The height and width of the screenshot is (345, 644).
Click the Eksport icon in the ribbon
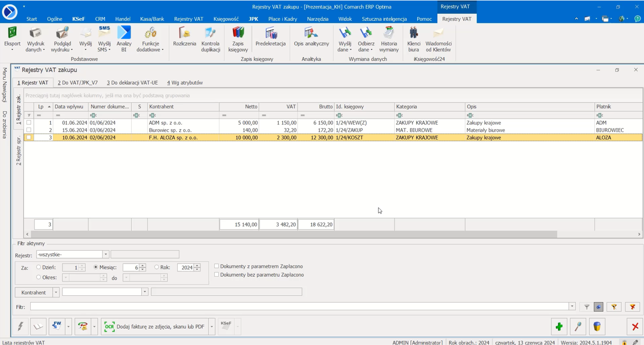12,39
